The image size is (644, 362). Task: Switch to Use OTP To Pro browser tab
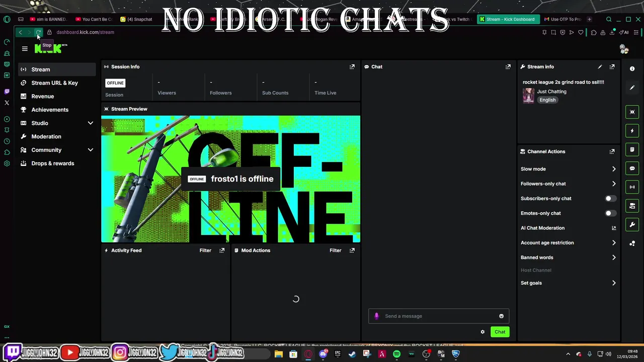562,19
